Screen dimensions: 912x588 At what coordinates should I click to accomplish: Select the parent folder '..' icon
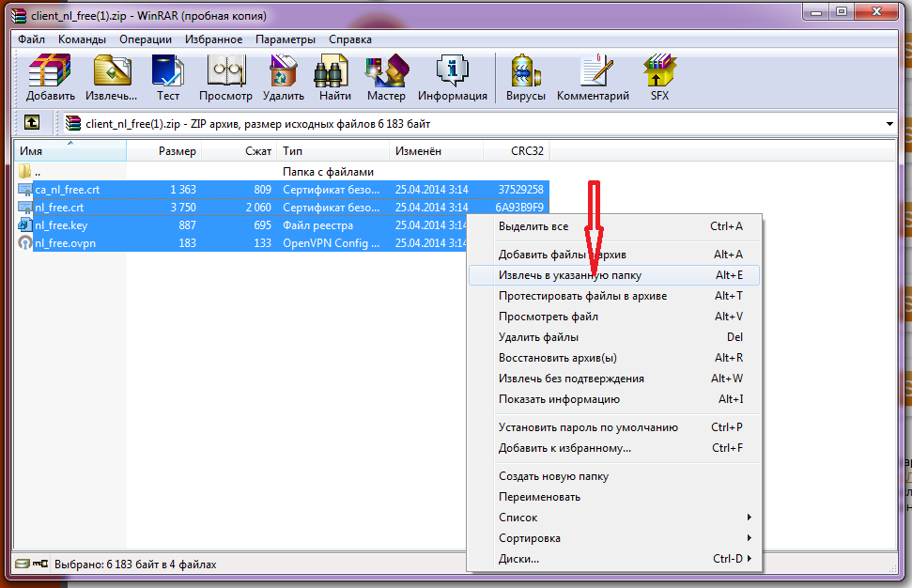click(x=24, y=172)
